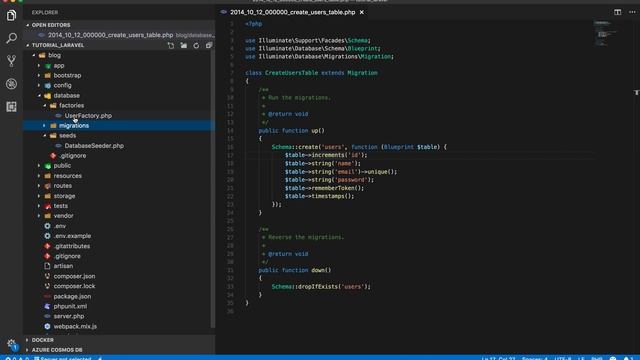Expand the resources folder

[x=67, y=176]
